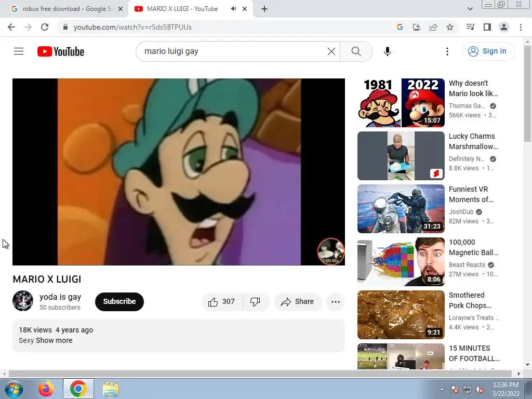This screenshot has height=399, width=532.
Task: Open YouTube settings three-dot menu
Action: 447,51
